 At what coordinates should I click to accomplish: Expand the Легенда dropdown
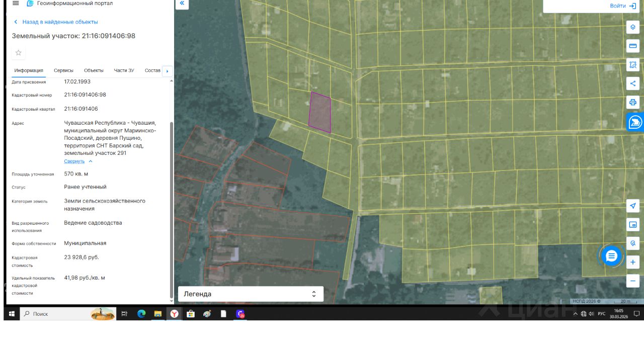point(251,294)
